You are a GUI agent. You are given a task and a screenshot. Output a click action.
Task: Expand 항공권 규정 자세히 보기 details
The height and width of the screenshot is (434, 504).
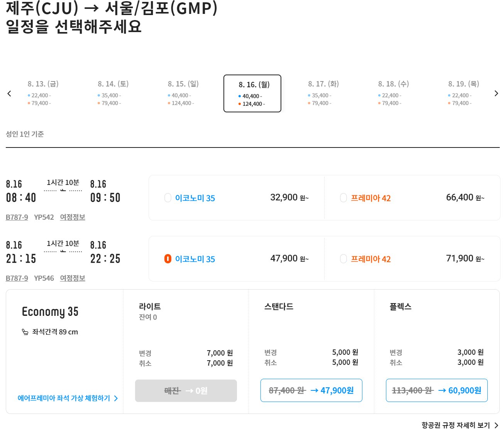(x=456, y=425)
